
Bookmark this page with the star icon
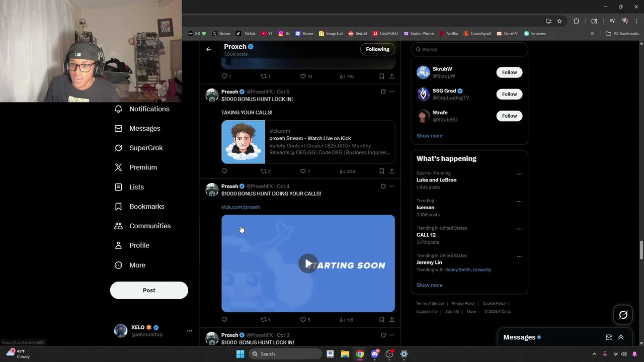pyautogui.click(x=559, y=21)
